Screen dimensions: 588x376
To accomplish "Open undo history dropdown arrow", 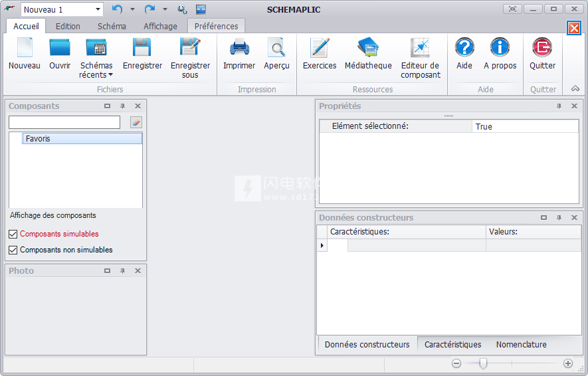I will pos(132,9).
